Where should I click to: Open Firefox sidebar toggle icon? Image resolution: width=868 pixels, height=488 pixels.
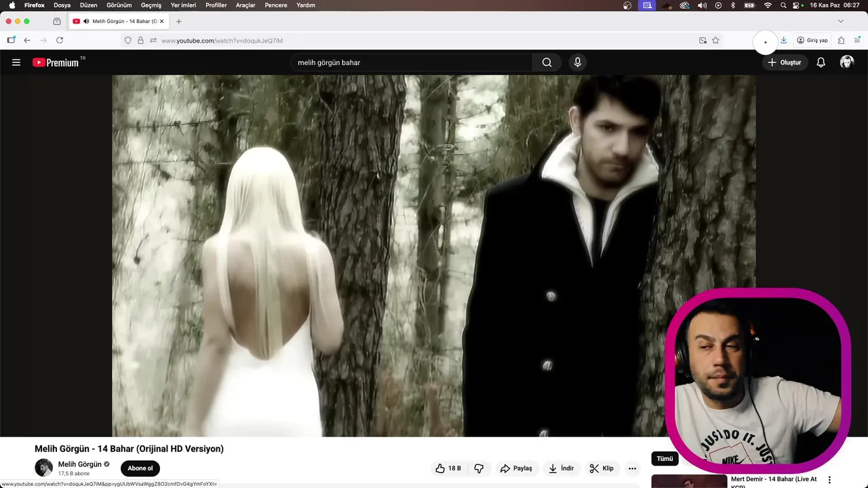point(11,41)
